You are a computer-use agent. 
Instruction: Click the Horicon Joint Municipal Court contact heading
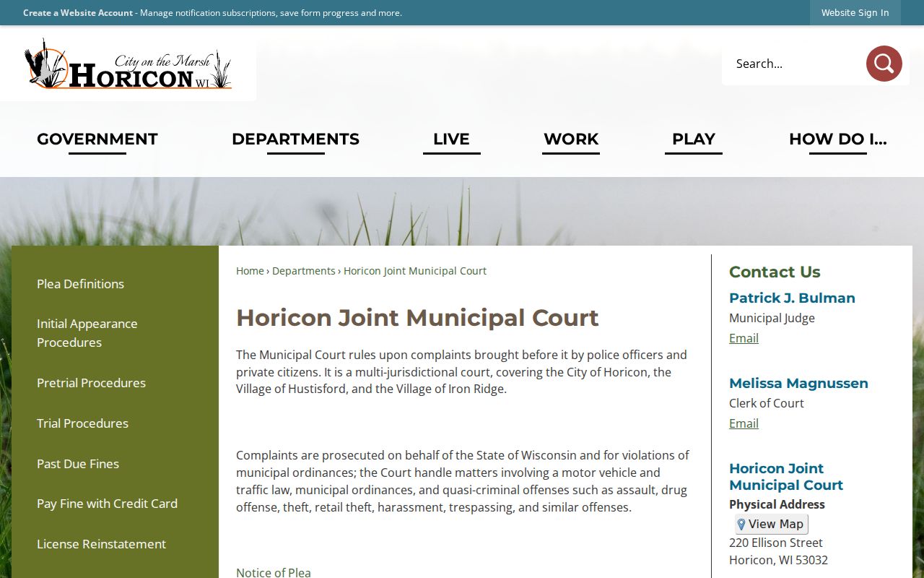(x=786, y=477)
